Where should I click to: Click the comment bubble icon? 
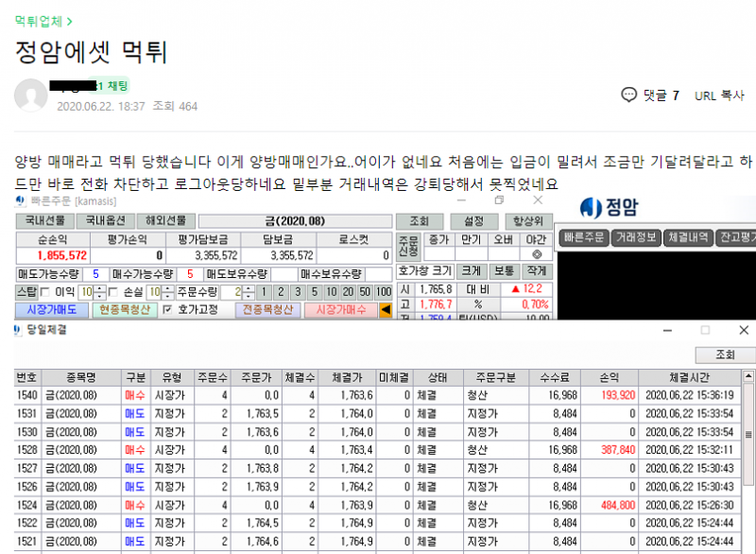click(628, 95)
